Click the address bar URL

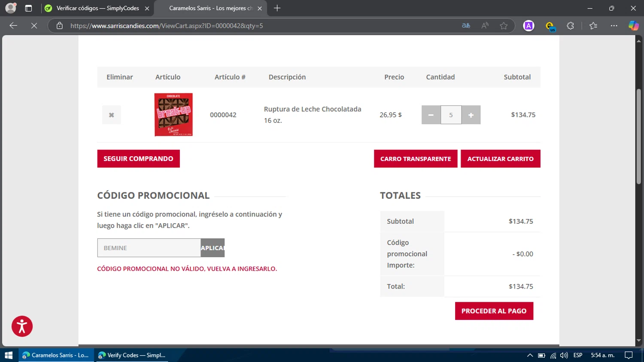click(167, 26)
